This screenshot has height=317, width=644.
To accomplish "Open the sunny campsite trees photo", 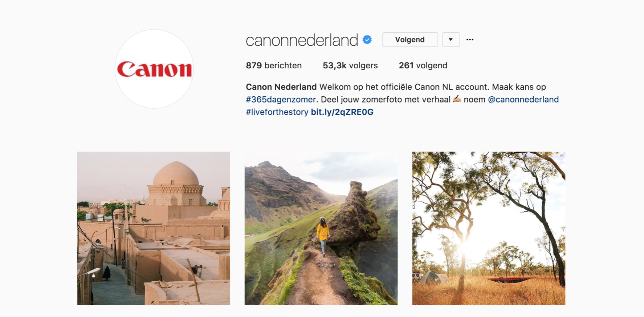I will (x=489, y=228).
